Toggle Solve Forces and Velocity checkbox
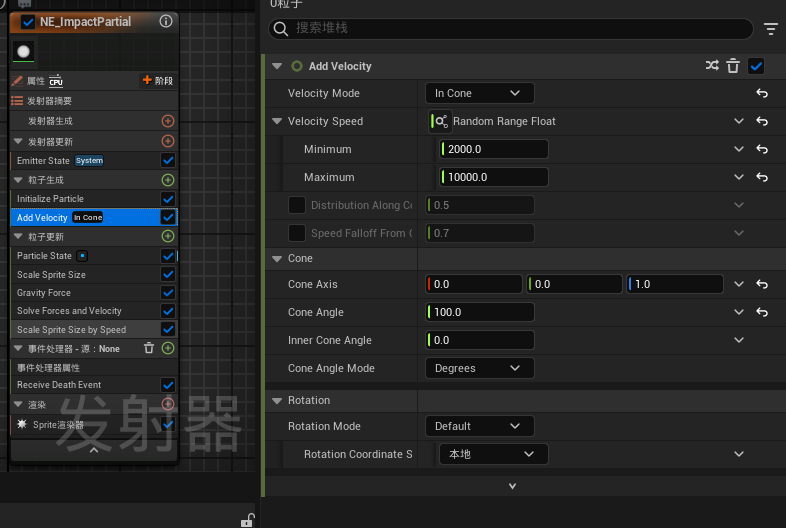Screen dimensions: 786x528 point(168,311)
